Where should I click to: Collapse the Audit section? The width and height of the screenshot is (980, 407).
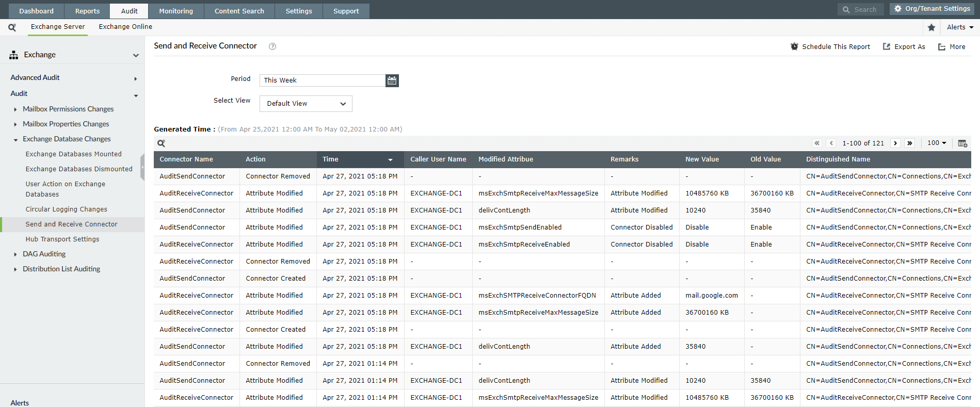(x=136, y=95)
